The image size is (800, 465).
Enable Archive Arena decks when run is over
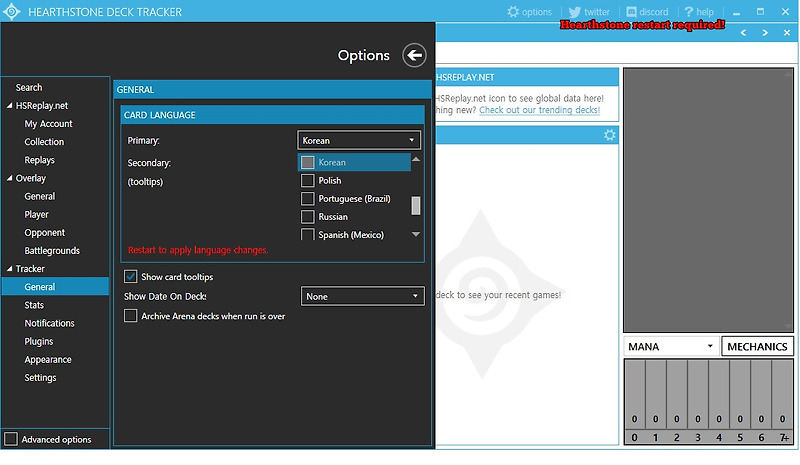pos(131,316)
